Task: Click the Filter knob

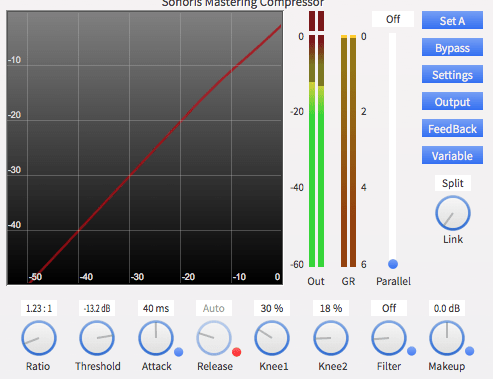Action: tap(389, 338)
